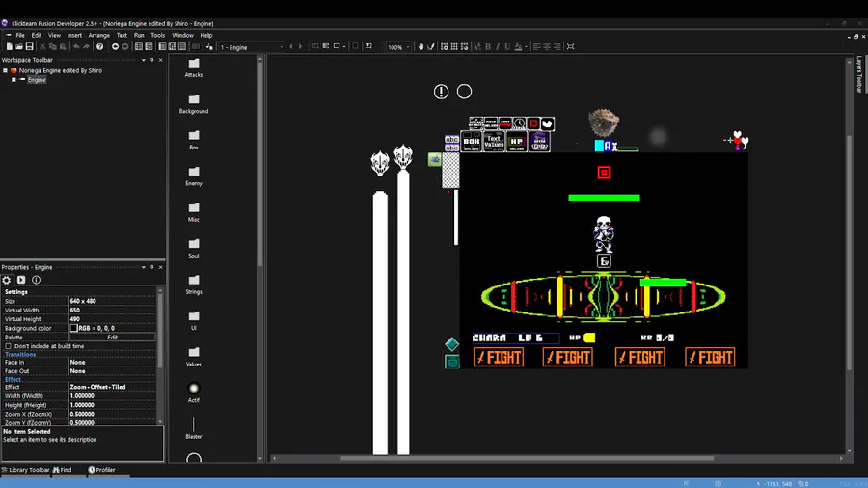Select the red square object in frame
The image size is (868, 488).
click(x=604, y=173)
